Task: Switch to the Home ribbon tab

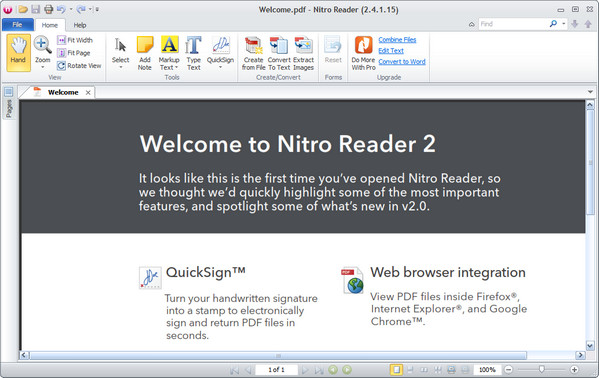Action: tap(50, 25)
